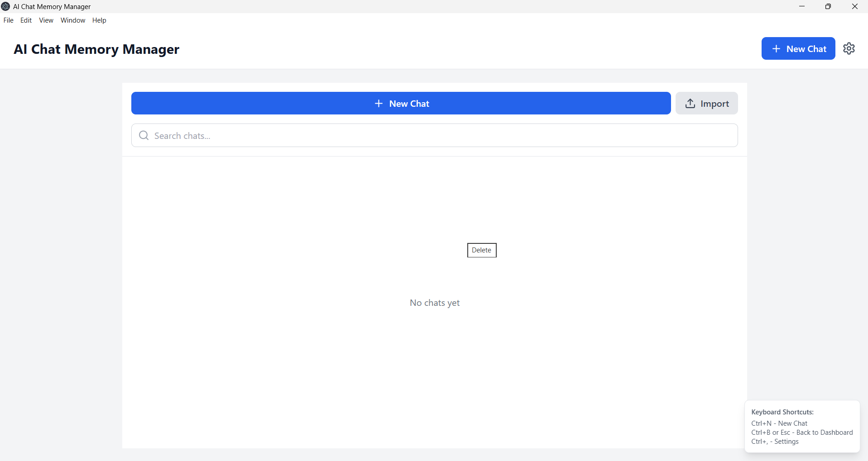Click the magnifying glass search icon
Image resolution: width=868 pixels, height=461 pixels.
click(143, 135)
